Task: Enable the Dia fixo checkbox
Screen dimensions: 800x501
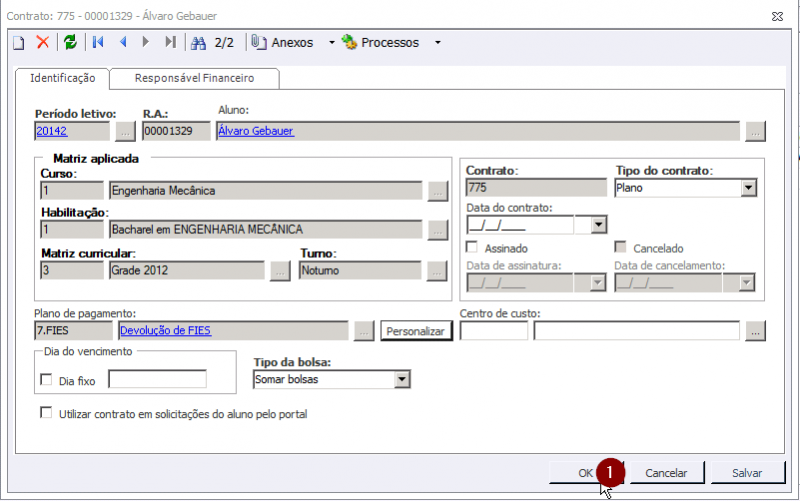Action: [45, 380]
